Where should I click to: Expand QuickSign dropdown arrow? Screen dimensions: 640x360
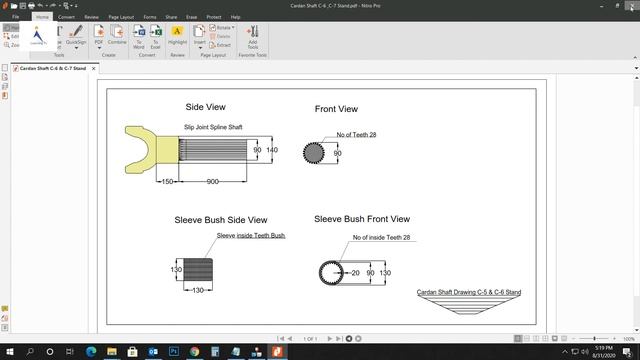[76, 48]
